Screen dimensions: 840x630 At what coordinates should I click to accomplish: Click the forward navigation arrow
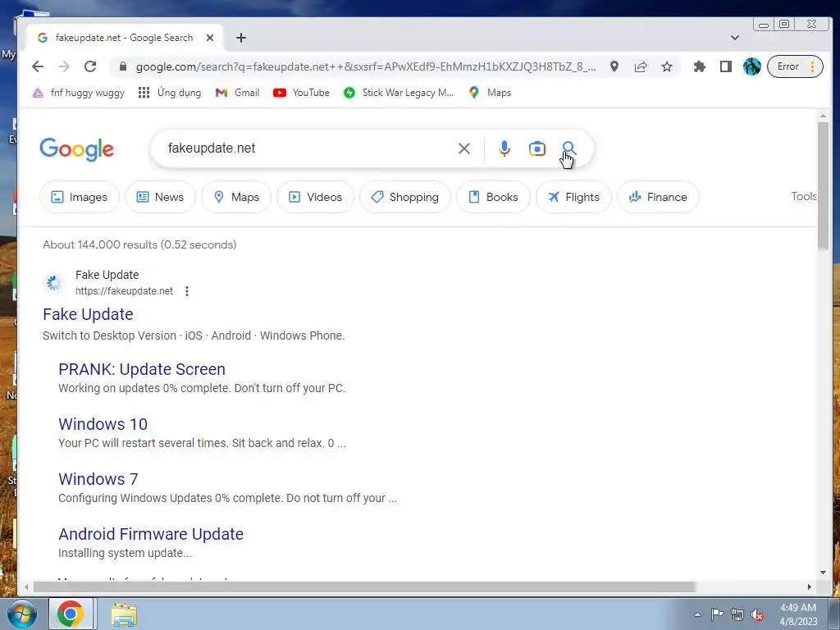(x=64, y=66)
